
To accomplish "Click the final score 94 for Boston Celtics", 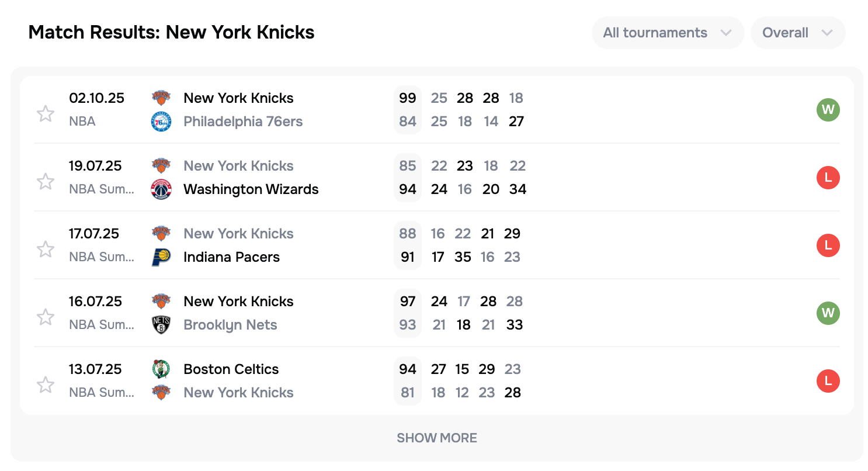I will pyautogui.click(x=408, y=369).
